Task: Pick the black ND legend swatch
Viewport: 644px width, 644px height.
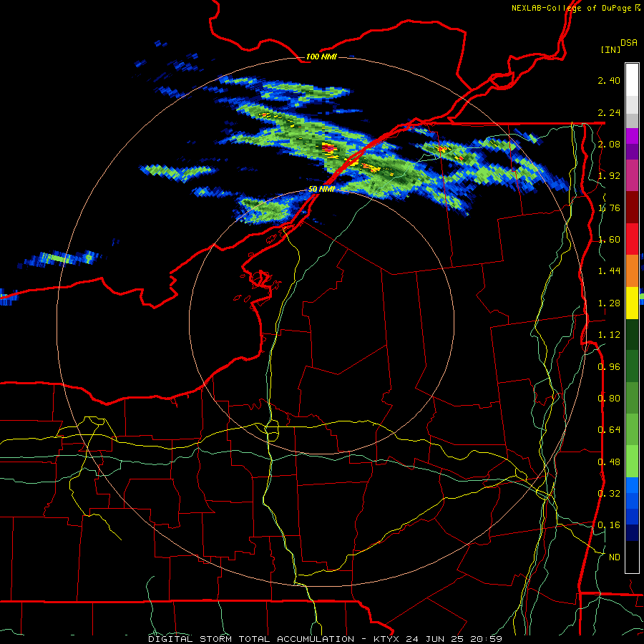Action: 632,557
